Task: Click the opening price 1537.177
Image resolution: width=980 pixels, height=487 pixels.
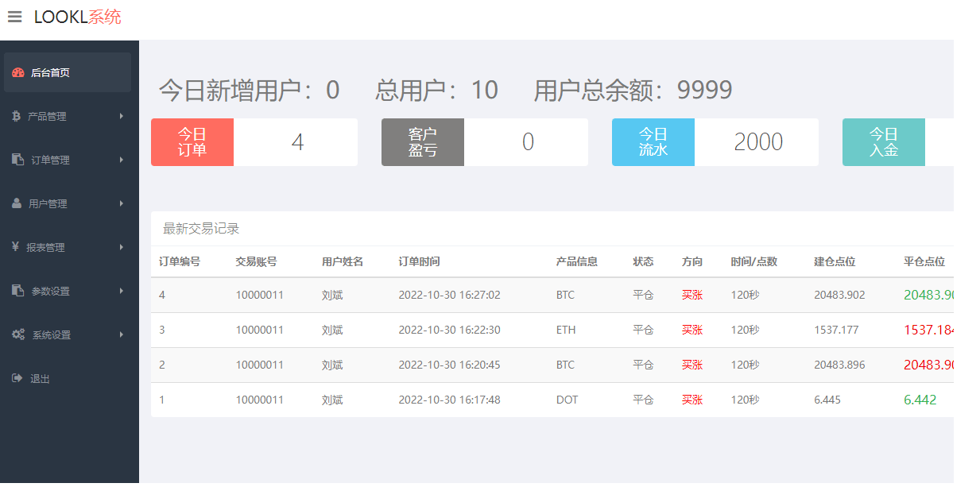Action: point(836,330)
